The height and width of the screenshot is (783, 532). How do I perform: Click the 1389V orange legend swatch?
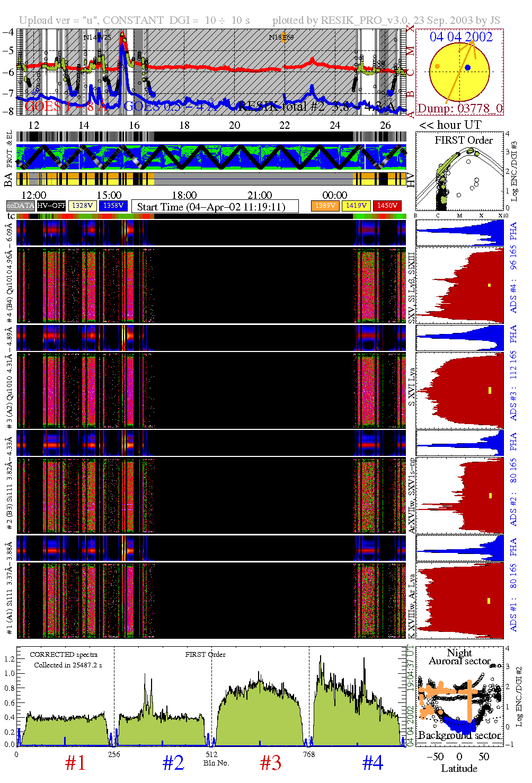325,206
